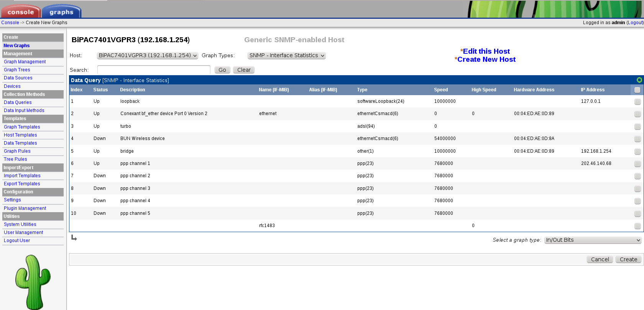This screenshot has height=310, width=644.
Task: Open Graph Rules in sidebar
Action: point(17,151)
